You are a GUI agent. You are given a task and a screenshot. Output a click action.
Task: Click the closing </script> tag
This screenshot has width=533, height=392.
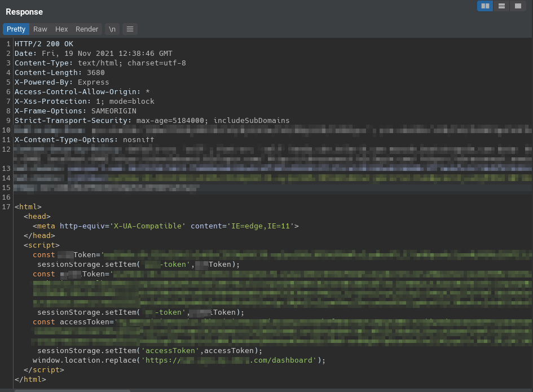click(x=44, y=369)
